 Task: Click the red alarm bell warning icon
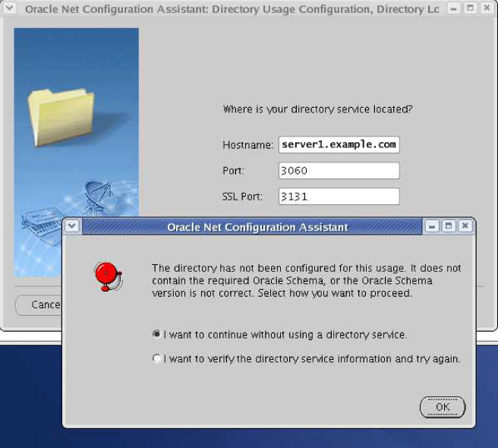107,276
